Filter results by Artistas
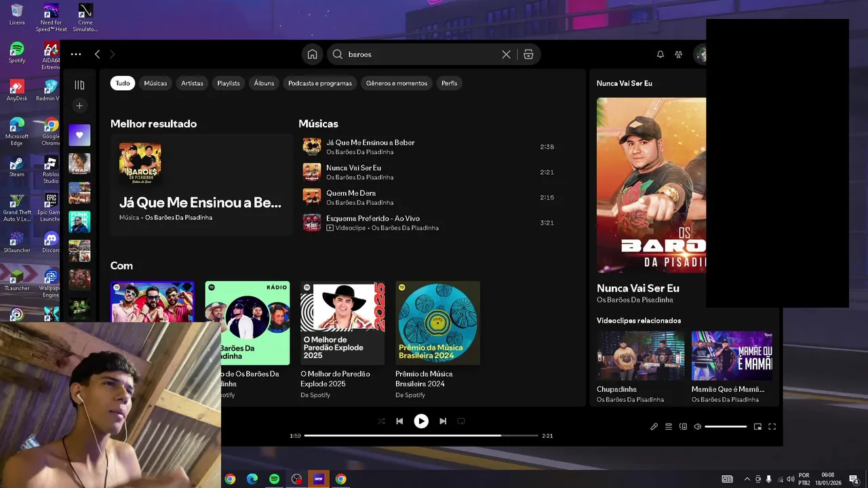 coord(192,83)
